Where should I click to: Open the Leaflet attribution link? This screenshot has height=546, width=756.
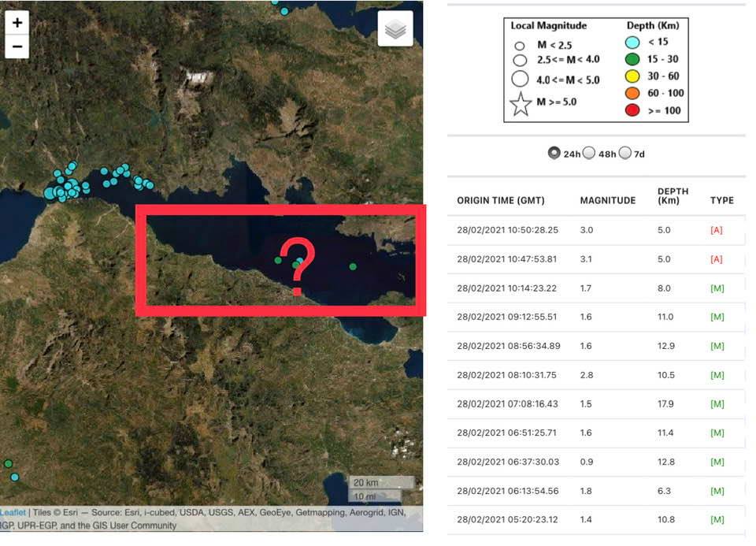click(13, 512)
